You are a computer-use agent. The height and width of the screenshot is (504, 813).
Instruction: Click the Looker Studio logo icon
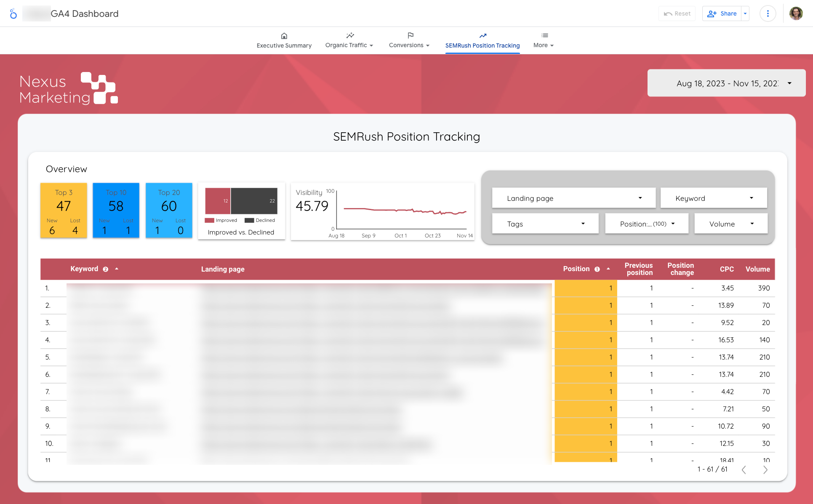[x=13, y=13]
